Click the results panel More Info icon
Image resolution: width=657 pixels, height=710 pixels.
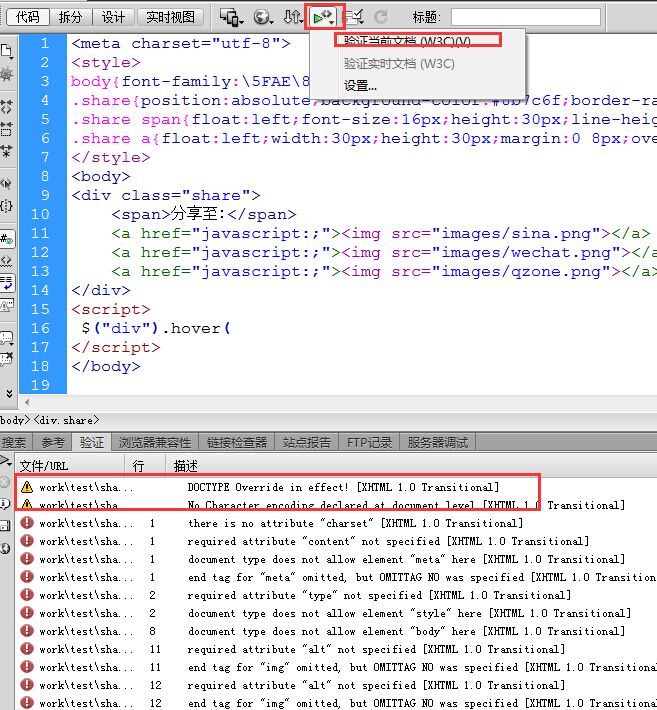click(x=5, y=504)
